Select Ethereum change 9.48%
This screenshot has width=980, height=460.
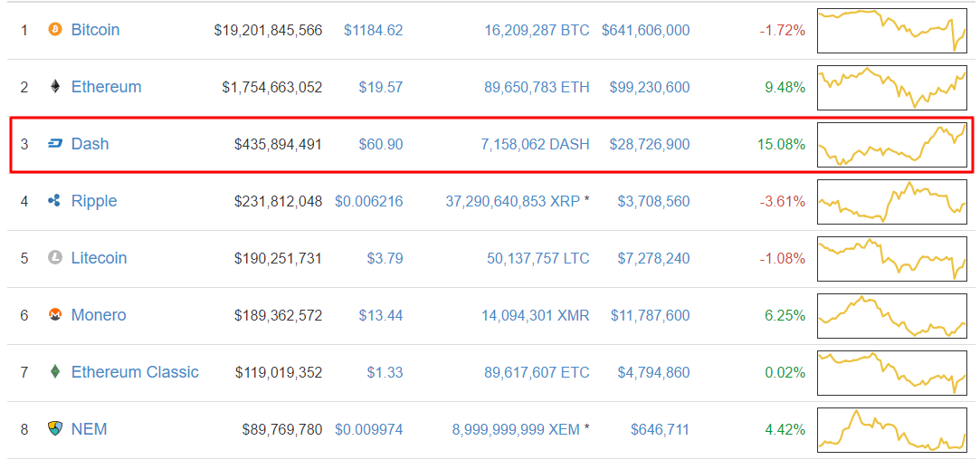click(x=785, y=87)
